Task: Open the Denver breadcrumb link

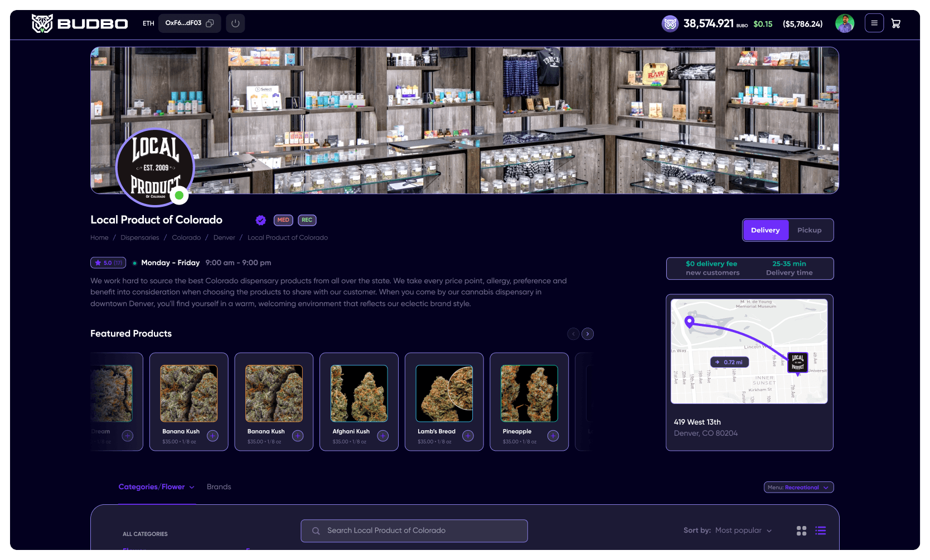Action: [x=224, y=238]
